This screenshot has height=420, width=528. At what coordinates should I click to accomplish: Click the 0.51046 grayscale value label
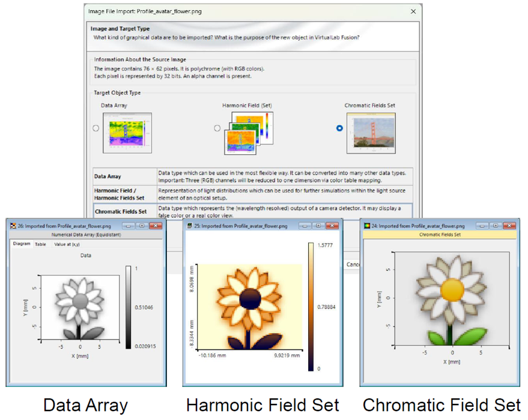point(144,307)
